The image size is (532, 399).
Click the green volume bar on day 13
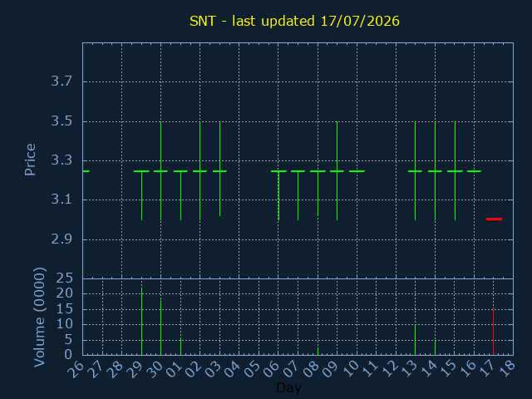click(416, 340)
